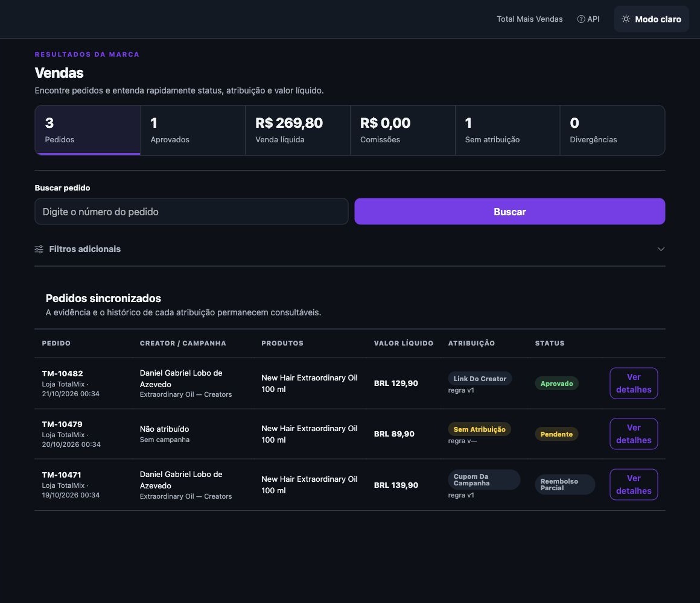Click the Pedidos sincronizados heading
Viewport: 700px width, 603px height.
pyautogui.click(x=103, y=298)
